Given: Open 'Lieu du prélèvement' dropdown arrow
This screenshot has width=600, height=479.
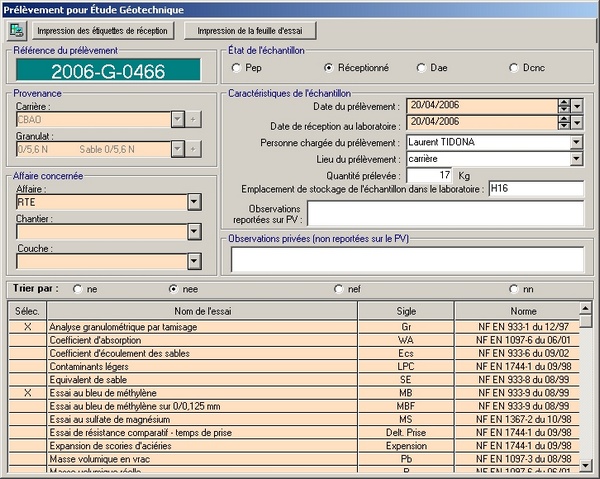Looking at the screenshot, I should click(576, 159).
